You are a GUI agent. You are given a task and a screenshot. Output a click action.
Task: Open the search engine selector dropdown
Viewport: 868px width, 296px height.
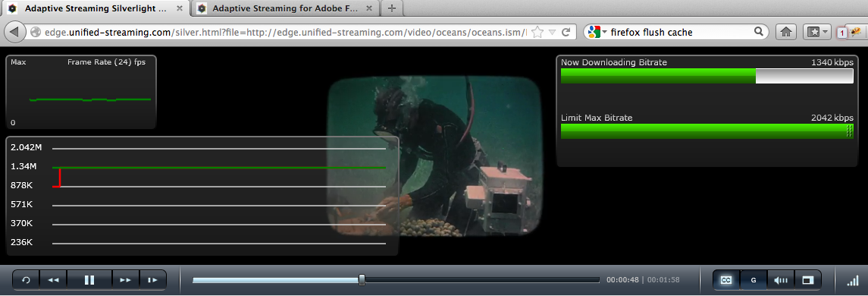coord(597,32)
